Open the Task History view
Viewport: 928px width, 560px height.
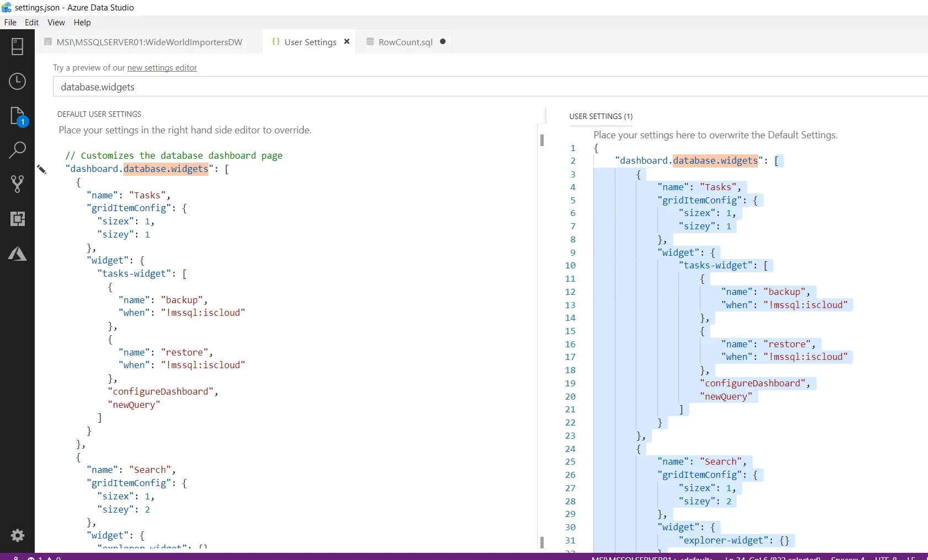coord(17,82)
